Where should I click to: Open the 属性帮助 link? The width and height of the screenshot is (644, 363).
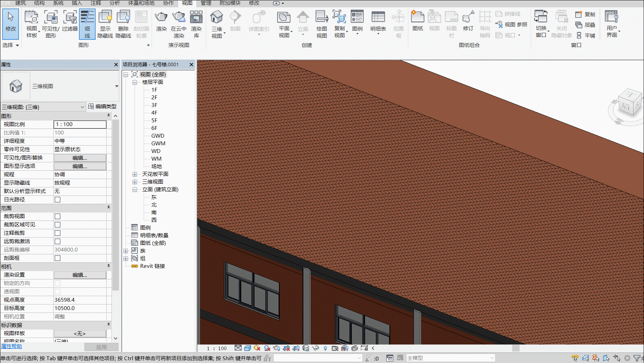click(x=12, y=346)
